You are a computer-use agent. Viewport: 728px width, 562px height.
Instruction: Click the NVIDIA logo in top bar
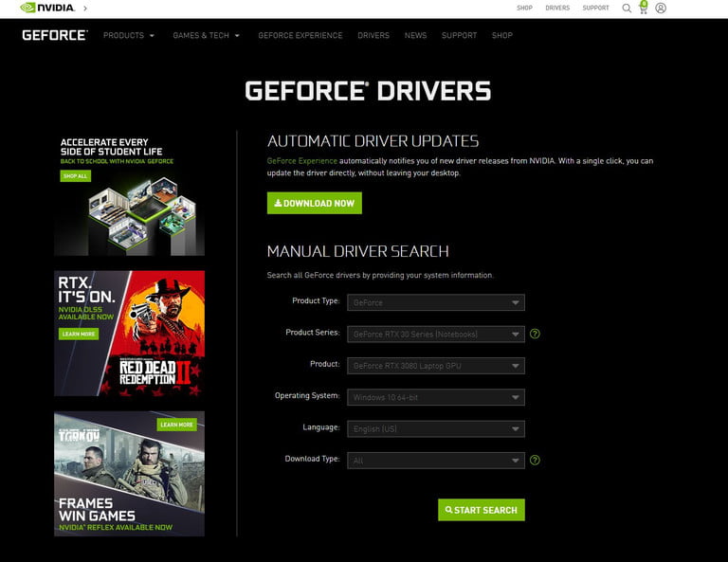point(48,8)
